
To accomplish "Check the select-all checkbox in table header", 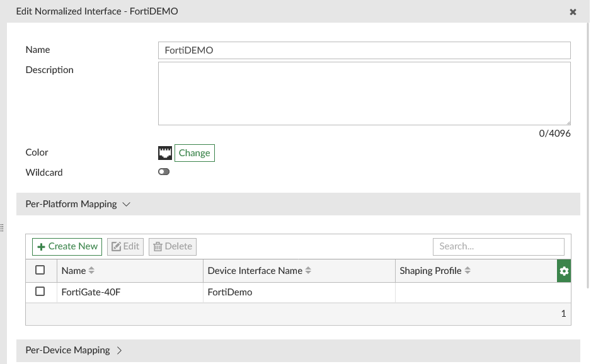I will [x=41, y=270].
